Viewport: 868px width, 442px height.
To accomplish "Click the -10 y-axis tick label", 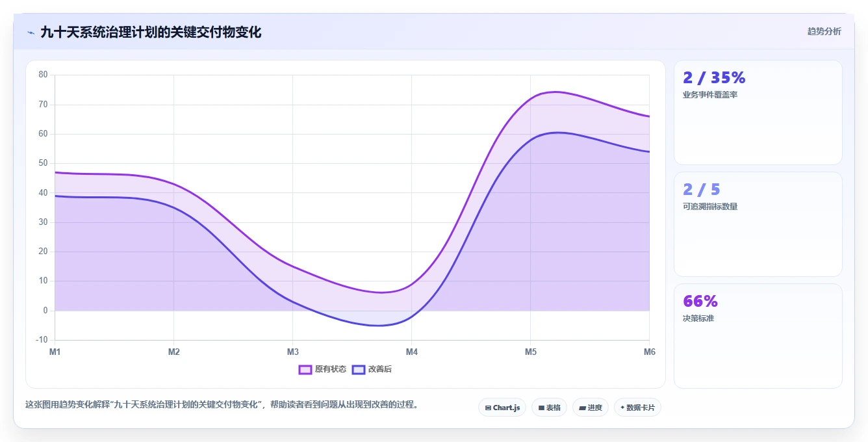I will [42, 340].
